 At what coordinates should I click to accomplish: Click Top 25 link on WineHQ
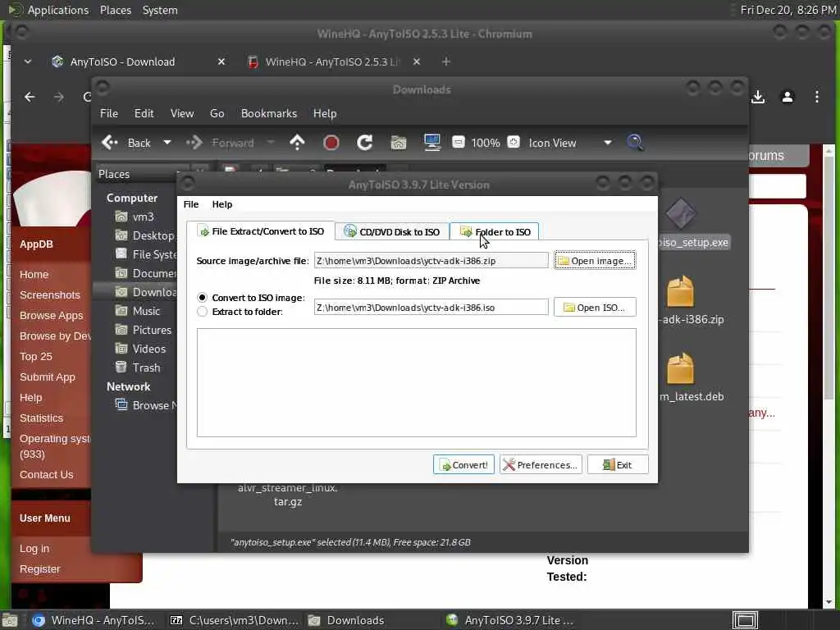pos(36,356)
